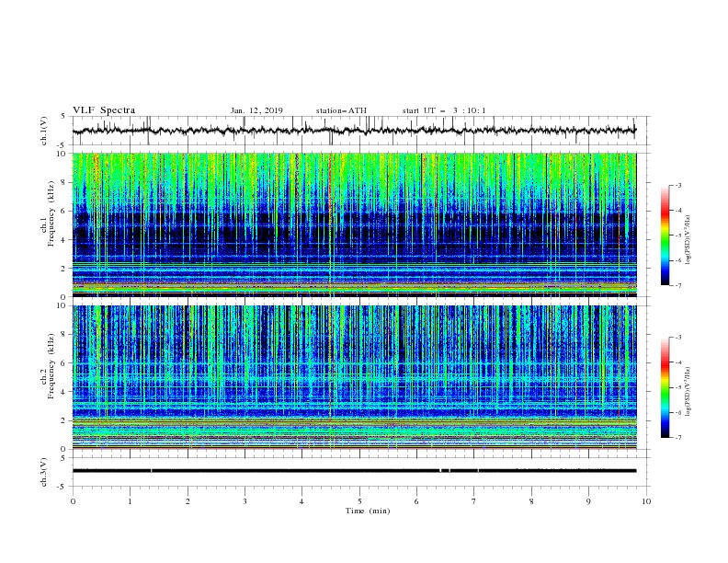The width and height of the screenshot is (728, 563).
Task: Click the "-5" tick on ch.2 colorbar
Action: tap(677, 387)
